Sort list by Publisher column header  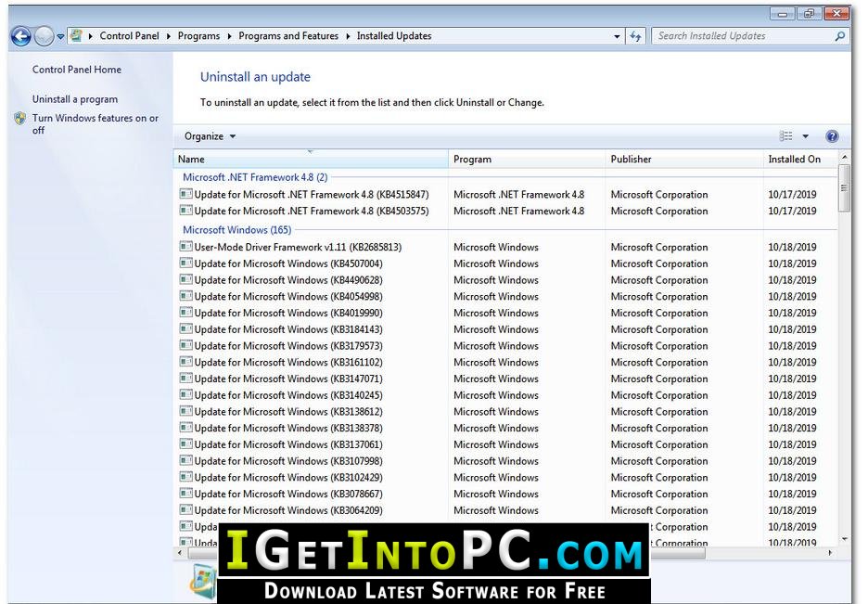684,159
